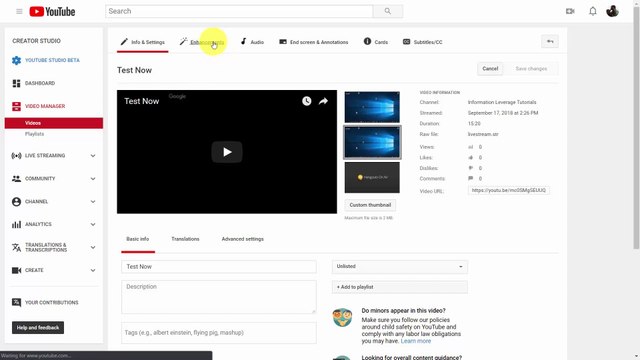Open the Enhancements tab
This screenshot has height=360, width=640.
[202, 42]
